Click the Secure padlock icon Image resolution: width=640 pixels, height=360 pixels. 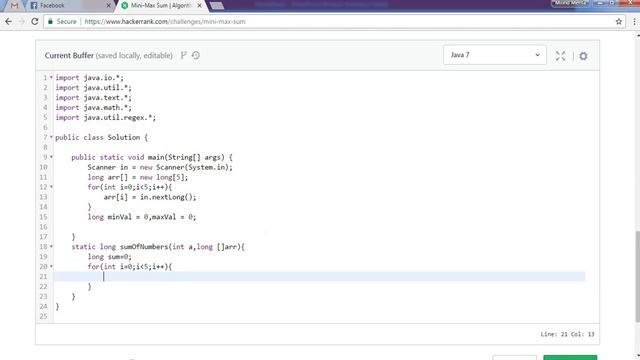coord(50,21)
